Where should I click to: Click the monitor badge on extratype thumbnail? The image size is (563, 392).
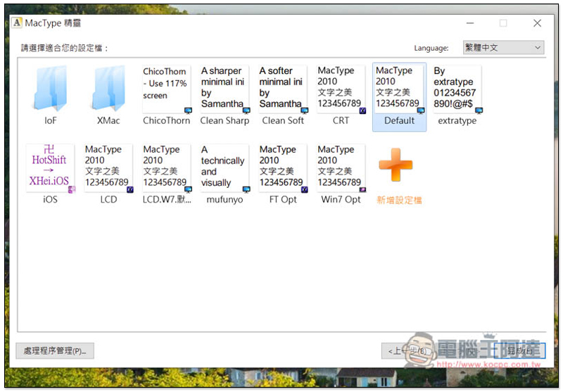tap(479, 110)
